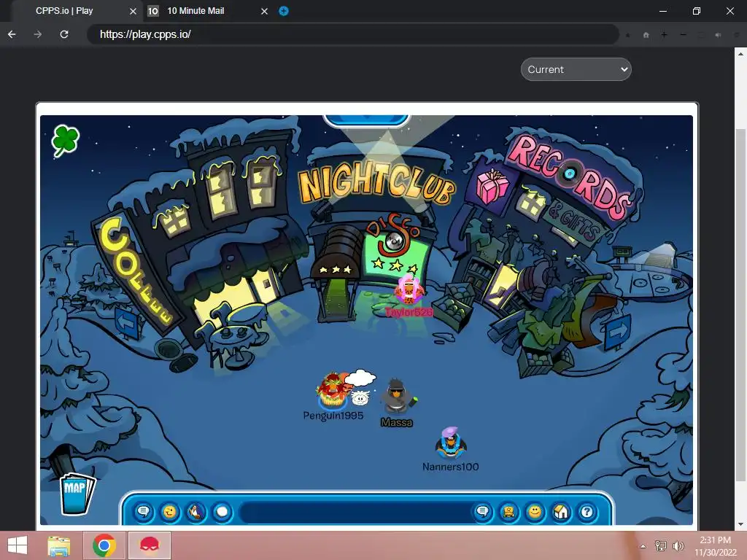Open the MAP icon
747x560 pixels.
click(77, 494)
